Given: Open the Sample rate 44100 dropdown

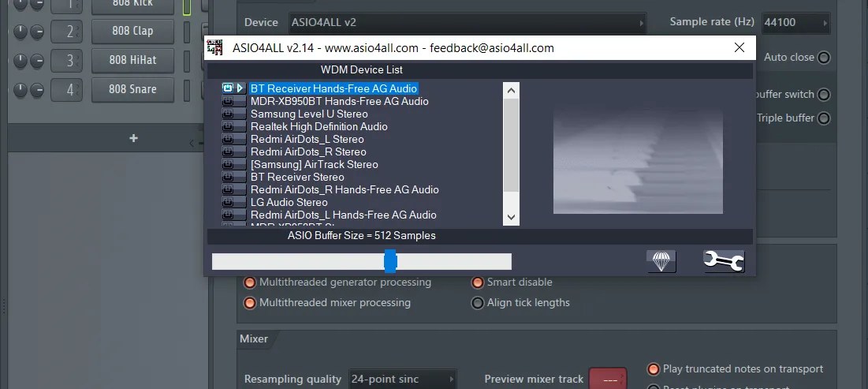Looking at the screenshot, I should [796, 23].
